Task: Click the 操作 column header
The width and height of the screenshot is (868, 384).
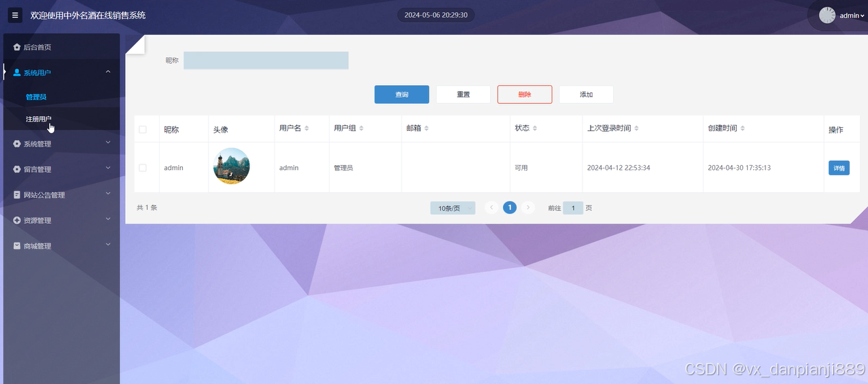Action: click(836, 129)
